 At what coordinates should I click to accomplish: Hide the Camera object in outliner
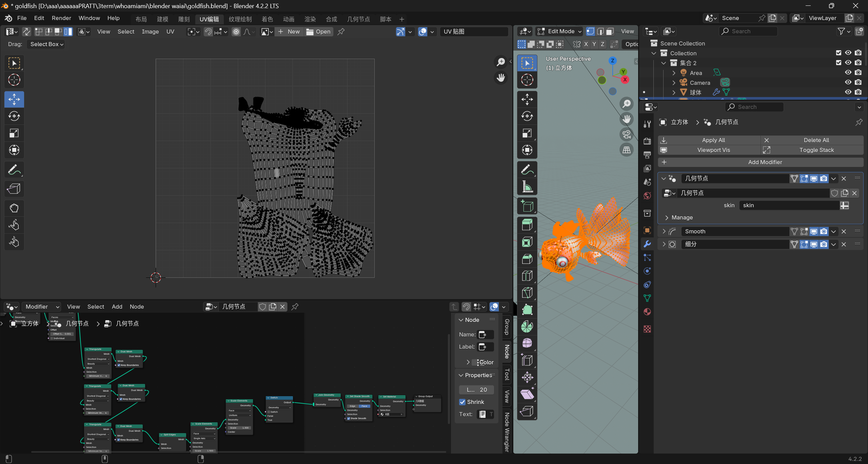848,82
